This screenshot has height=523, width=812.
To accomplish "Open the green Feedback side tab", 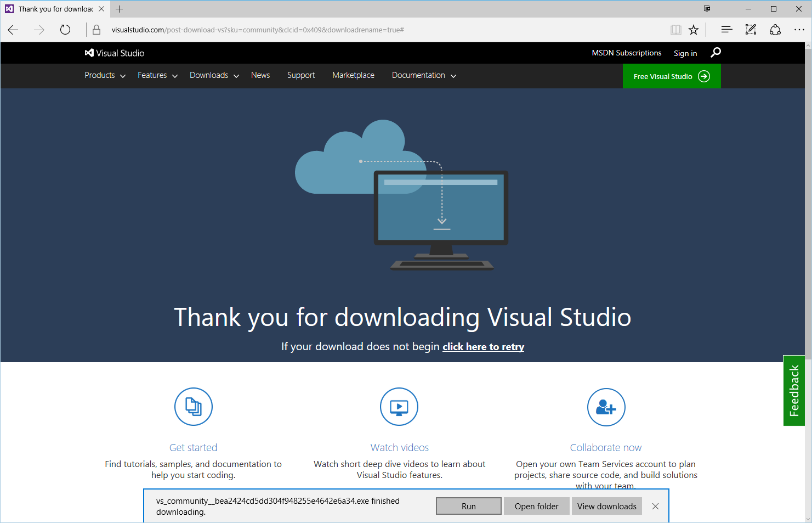I will pyautogui.click(x=794, y=391).
